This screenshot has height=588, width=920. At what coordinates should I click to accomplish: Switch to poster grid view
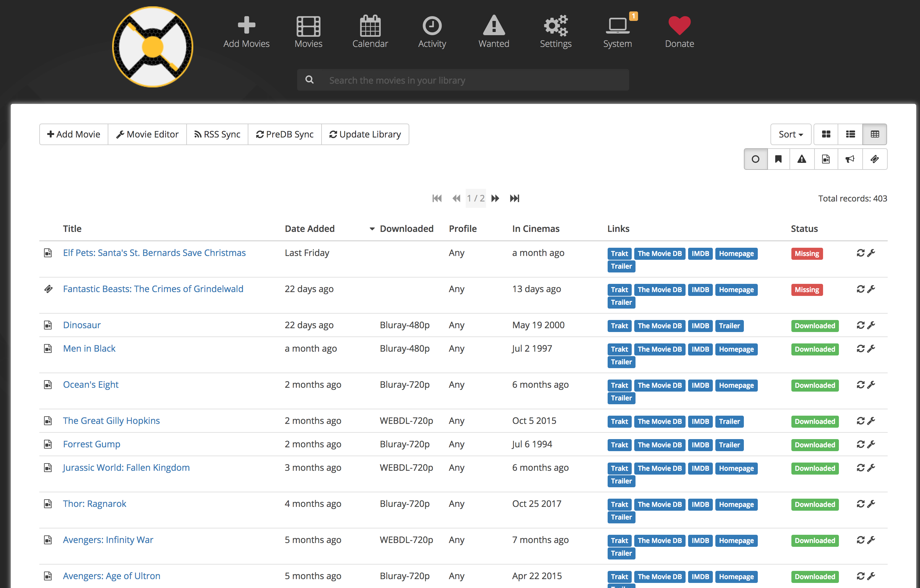826,134
